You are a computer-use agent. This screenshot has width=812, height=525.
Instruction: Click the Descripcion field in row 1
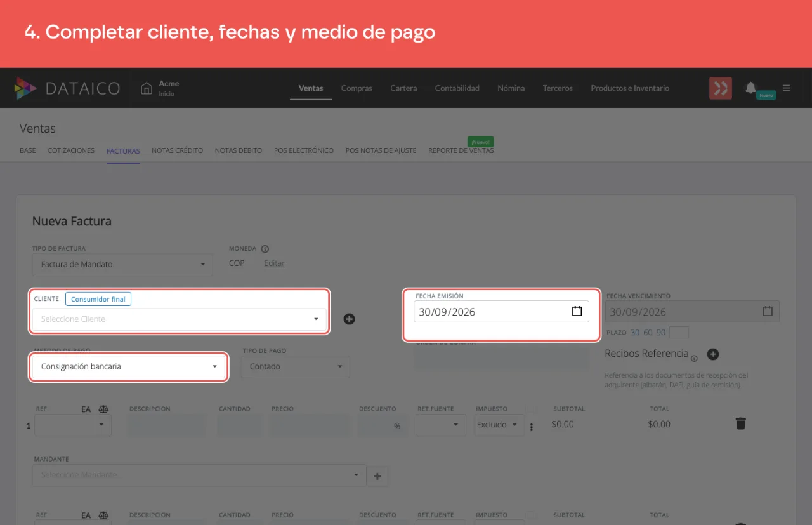click(167, 425)
